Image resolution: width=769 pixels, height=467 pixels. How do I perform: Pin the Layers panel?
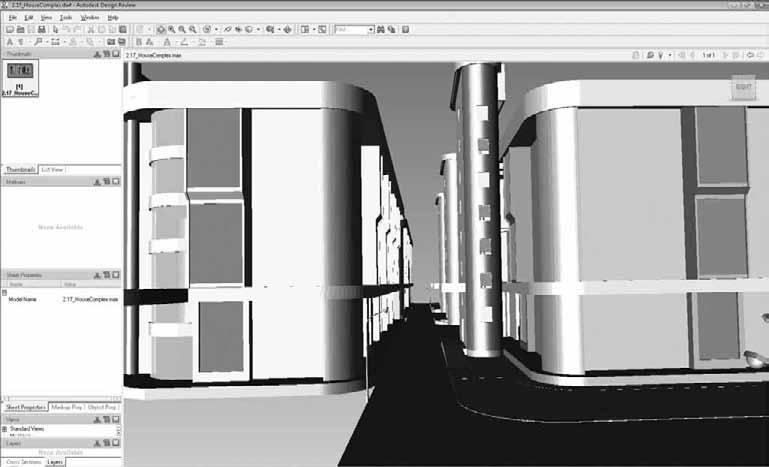[x=97, y=443]
